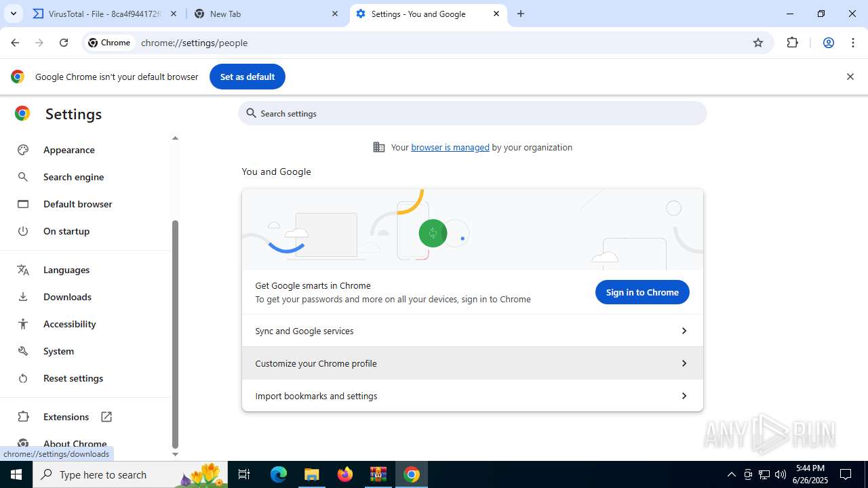Click the Set as default button

point(248,77)
